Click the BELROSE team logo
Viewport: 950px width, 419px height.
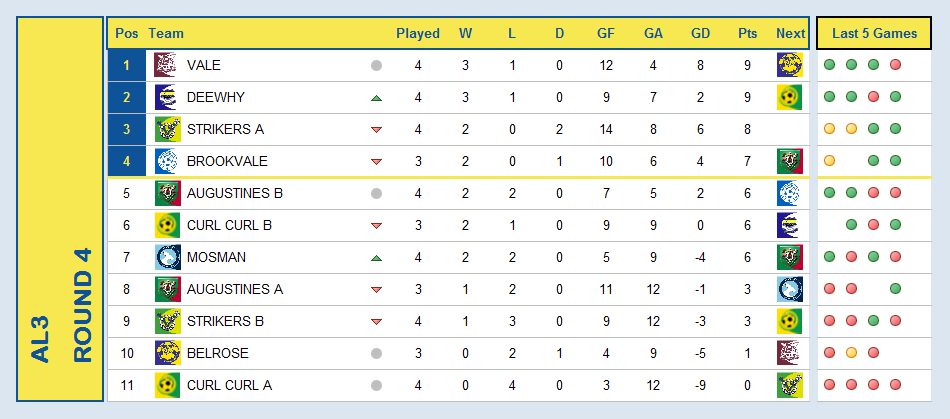[168, 353]
